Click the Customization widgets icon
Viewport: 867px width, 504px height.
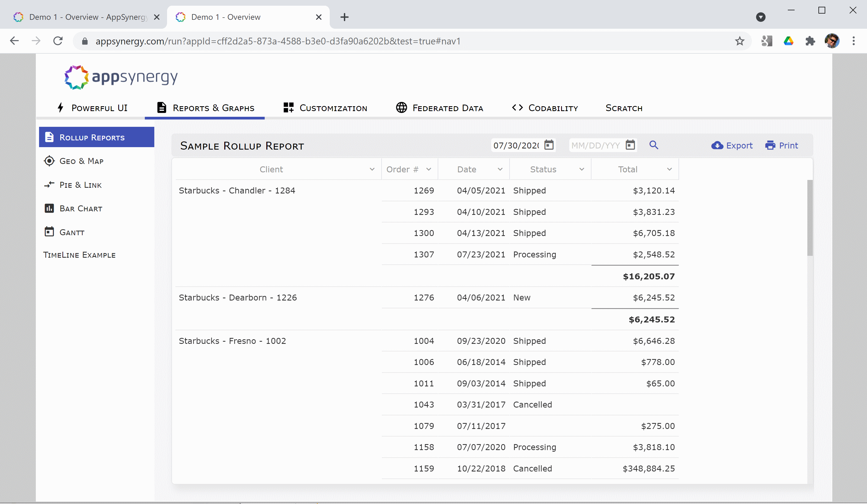[288, 108]
